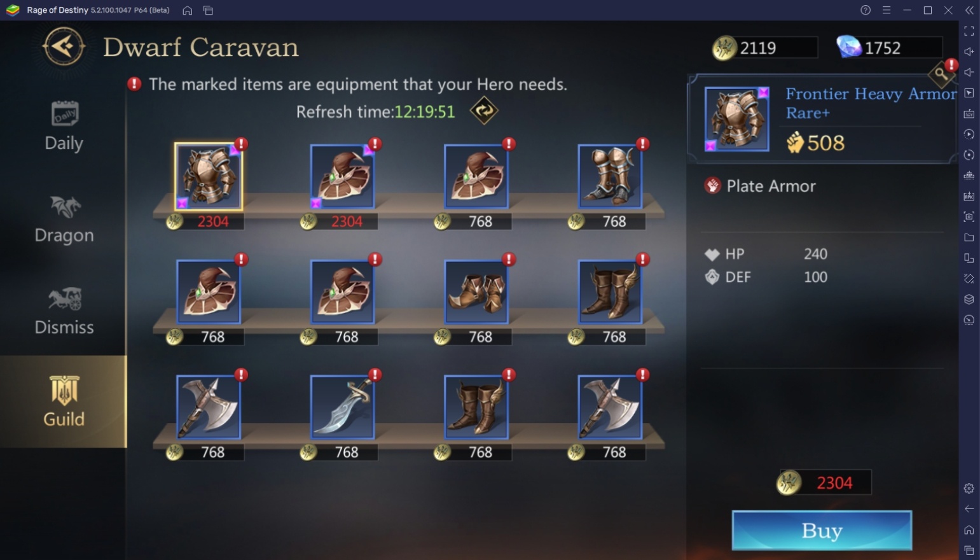
Task: Click the diamond currency icon
Action: pos(848,46)
